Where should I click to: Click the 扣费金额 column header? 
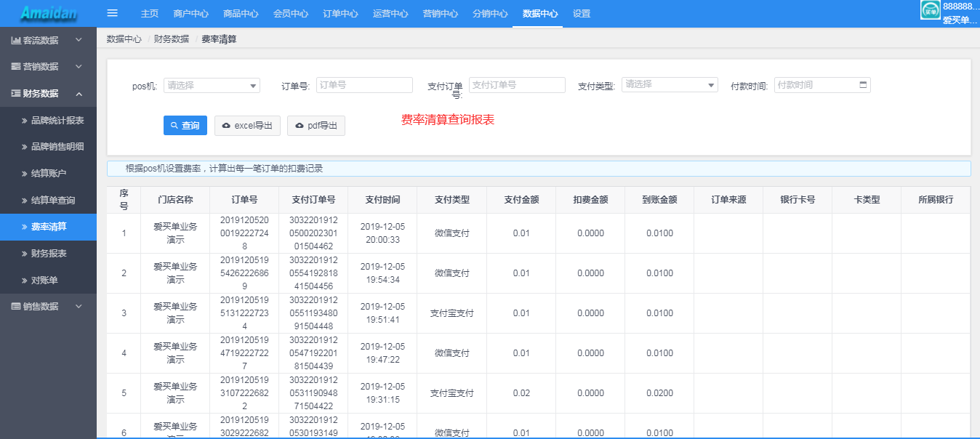(x=590, y=200)
